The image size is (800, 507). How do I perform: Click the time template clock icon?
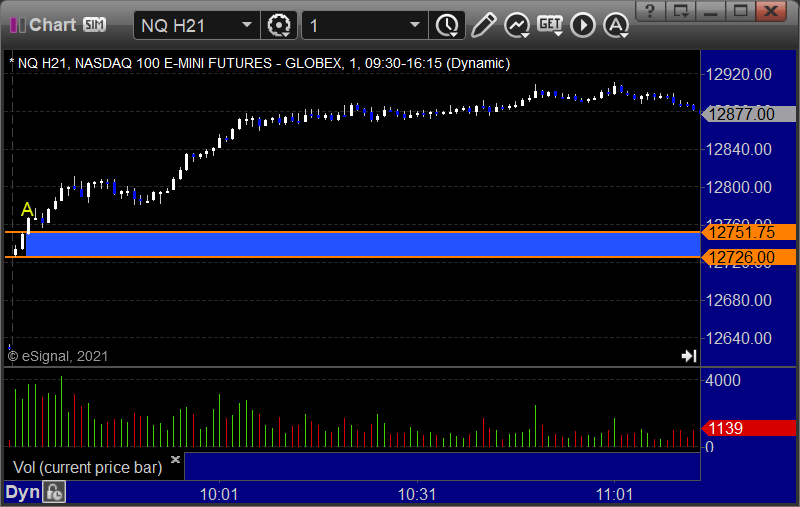447,26
